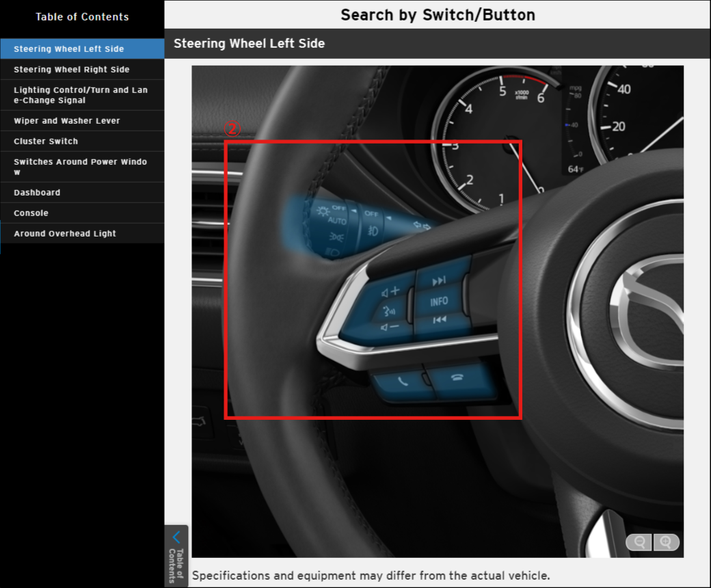The height and width of the screenshot is (588, 711).
Task: Go to Wiper and Washer Lever
Action: (67, 120)
